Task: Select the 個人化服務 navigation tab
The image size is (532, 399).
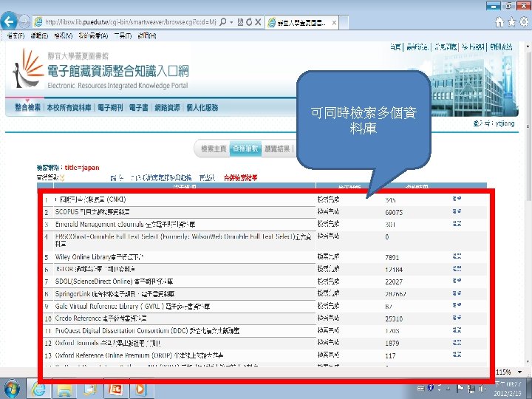Action: pos(202,108)
